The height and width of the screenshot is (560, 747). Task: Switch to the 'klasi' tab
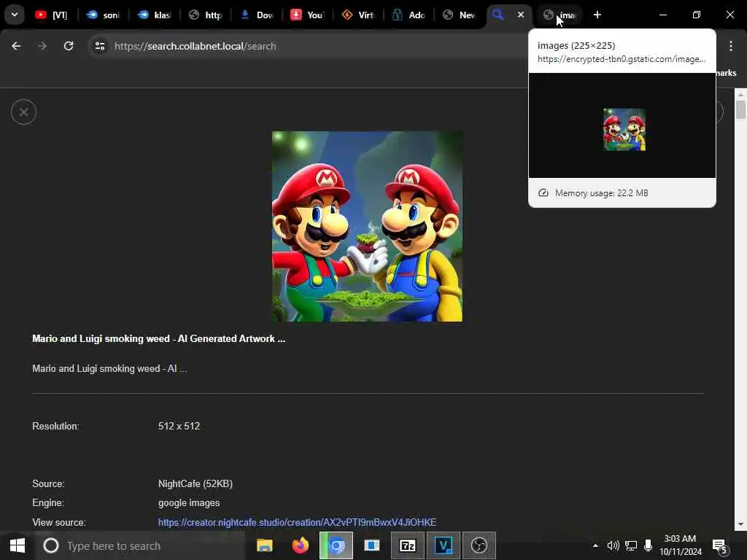point(154,15)
